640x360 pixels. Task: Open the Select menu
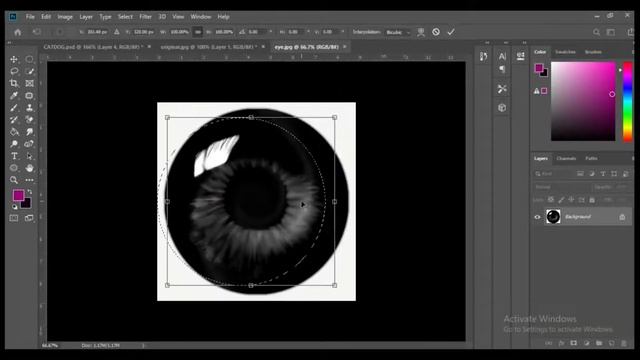coord(125,17)
